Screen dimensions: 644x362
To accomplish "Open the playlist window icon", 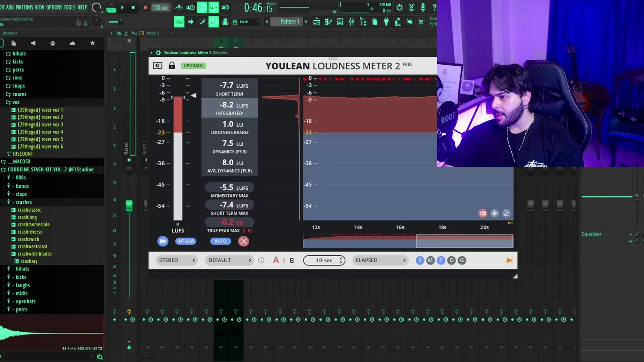I will coord(316,21).
